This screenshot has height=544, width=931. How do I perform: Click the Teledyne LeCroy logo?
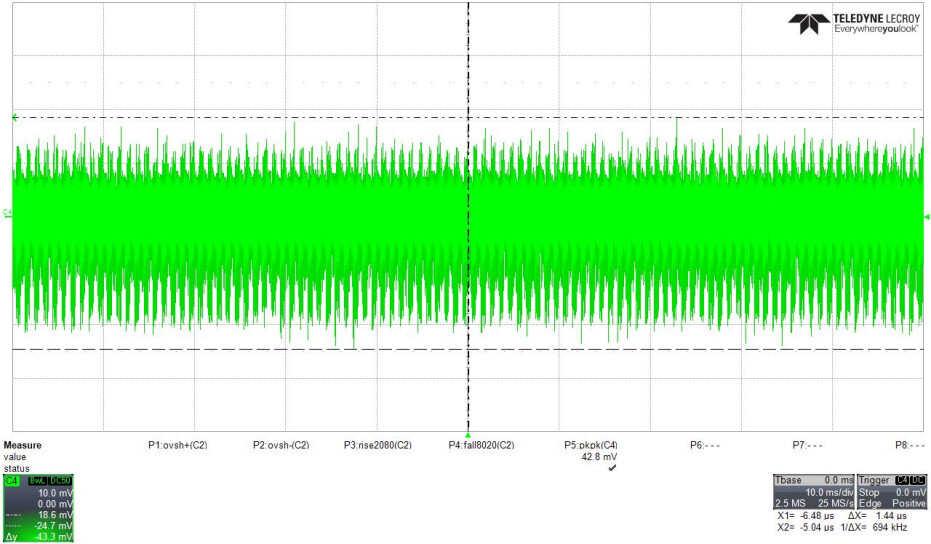854,24
